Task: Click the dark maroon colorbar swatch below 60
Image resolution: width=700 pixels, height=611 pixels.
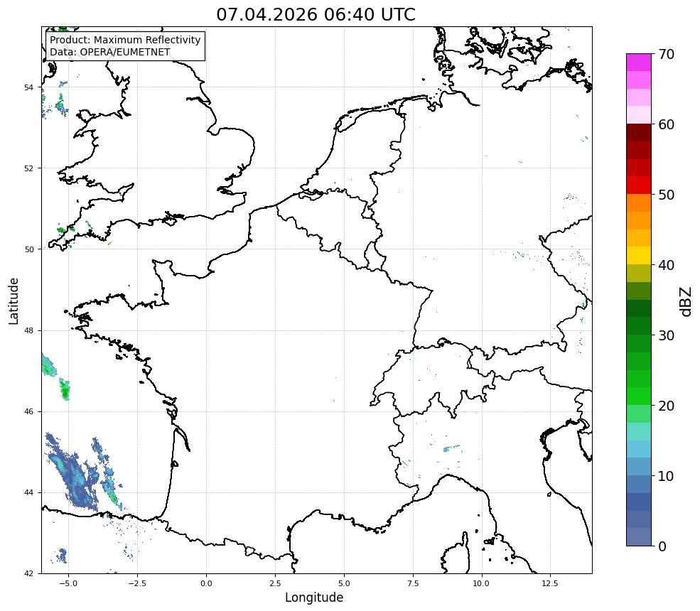Action: (x=639, y=133)
